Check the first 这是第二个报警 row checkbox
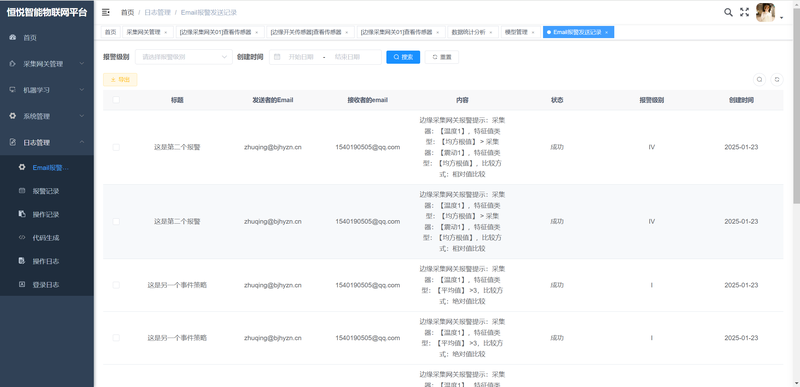The width and height of the screenshot is (800, 387). pos(116,147)
